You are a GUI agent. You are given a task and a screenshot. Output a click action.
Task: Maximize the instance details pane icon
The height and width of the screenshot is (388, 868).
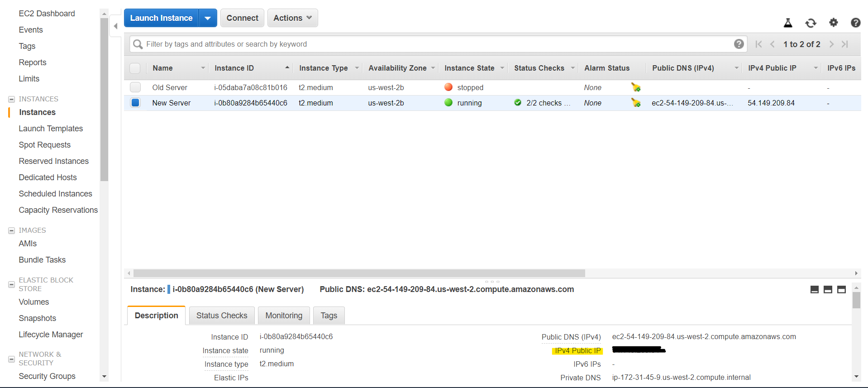point(841,290)
